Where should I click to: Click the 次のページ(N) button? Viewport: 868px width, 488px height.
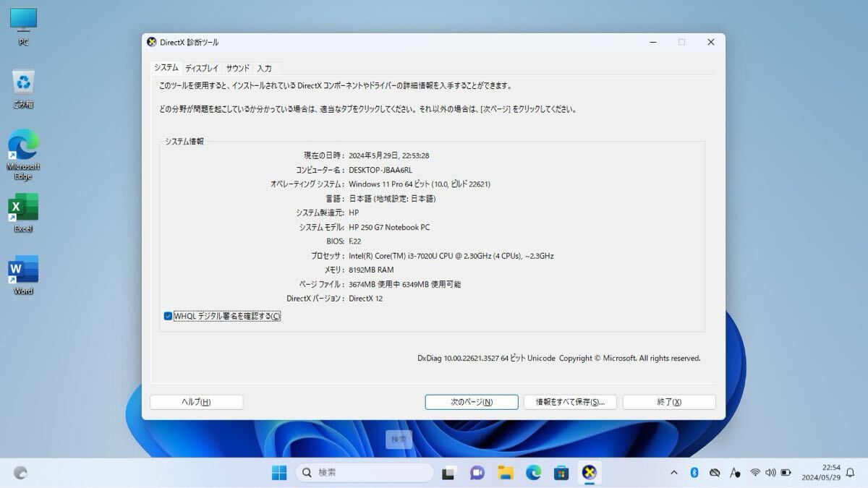(472, 402)
